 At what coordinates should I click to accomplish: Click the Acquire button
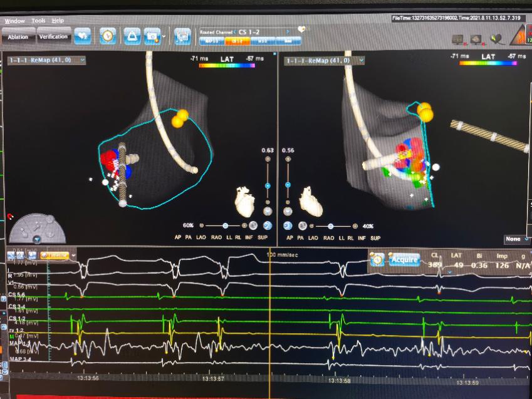coord(404,259)
